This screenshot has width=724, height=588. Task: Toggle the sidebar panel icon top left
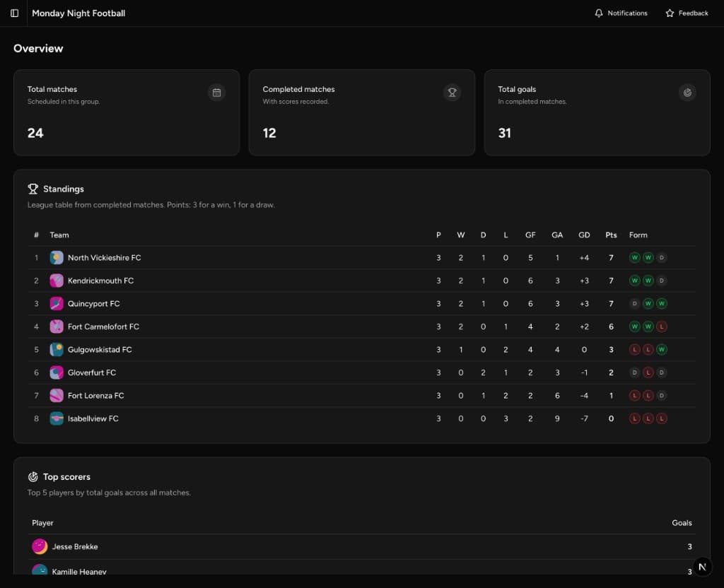pos(14,13)
